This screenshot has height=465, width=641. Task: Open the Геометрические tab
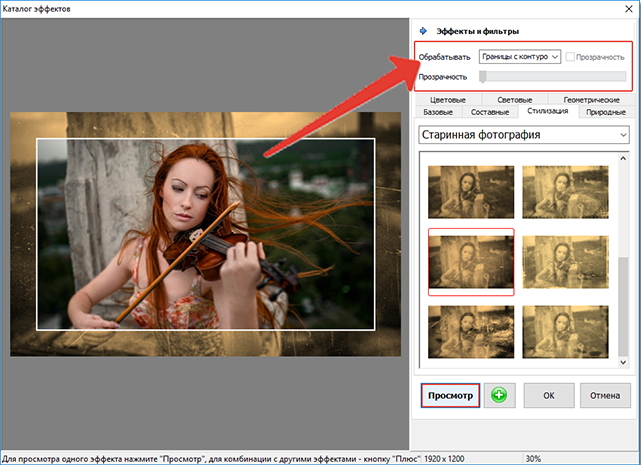pyautogui.click(x=591, y=100)
